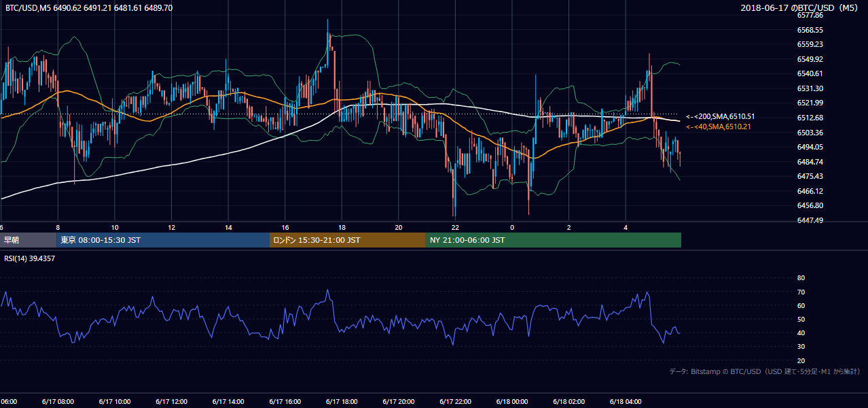Click hour tick 12 under the price chart
868x408 pixels.
point(171,227)
